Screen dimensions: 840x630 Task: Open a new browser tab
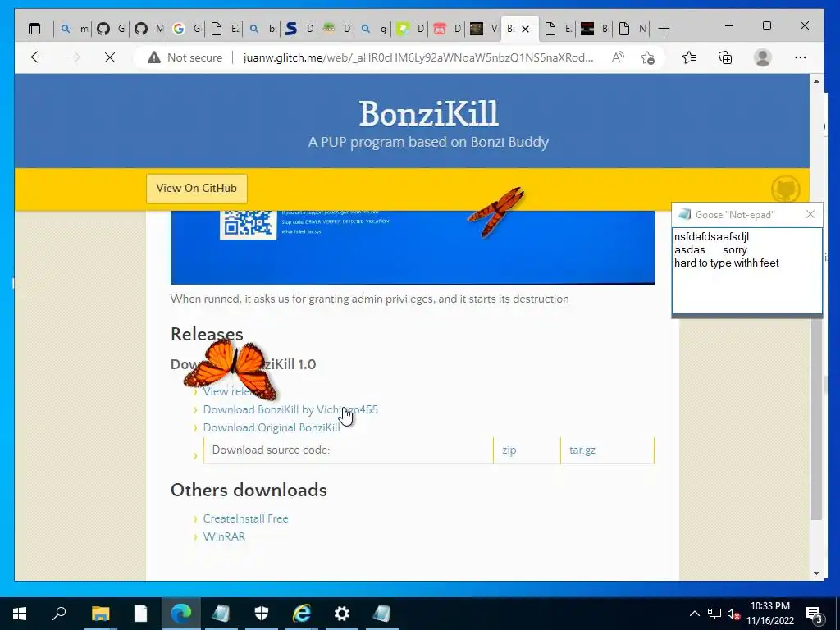[664, 29]
